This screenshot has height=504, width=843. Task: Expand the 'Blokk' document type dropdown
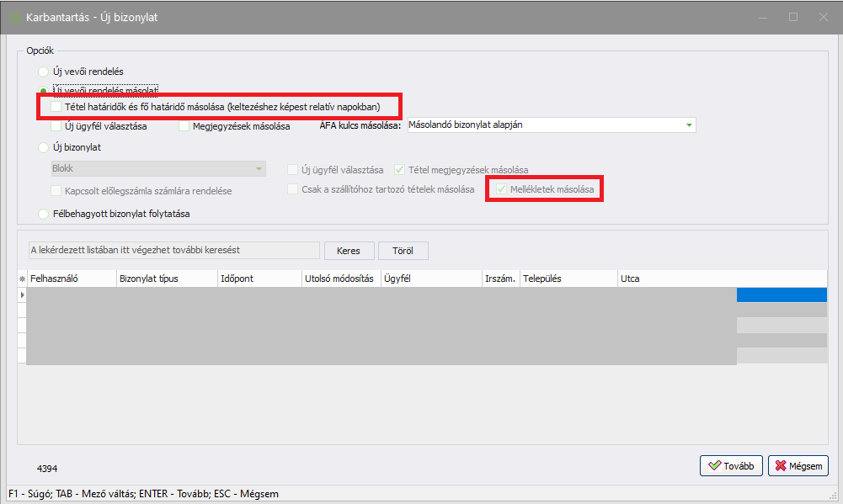click(259, 168)
